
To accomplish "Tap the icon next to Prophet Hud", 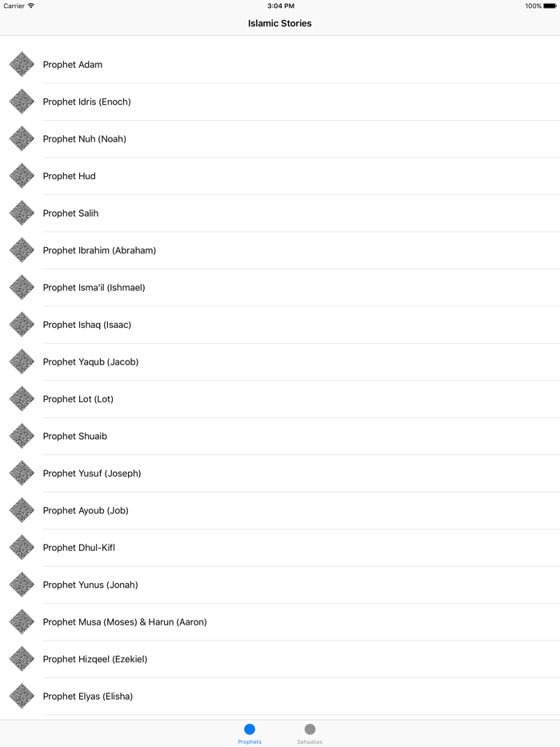I will [x=22, y=176].
